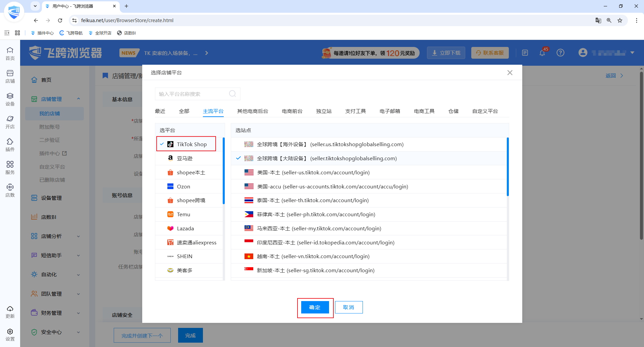The image size is (644, 347).
Task: Expand the user account dropdown arrow
Action: click(632, 53)
